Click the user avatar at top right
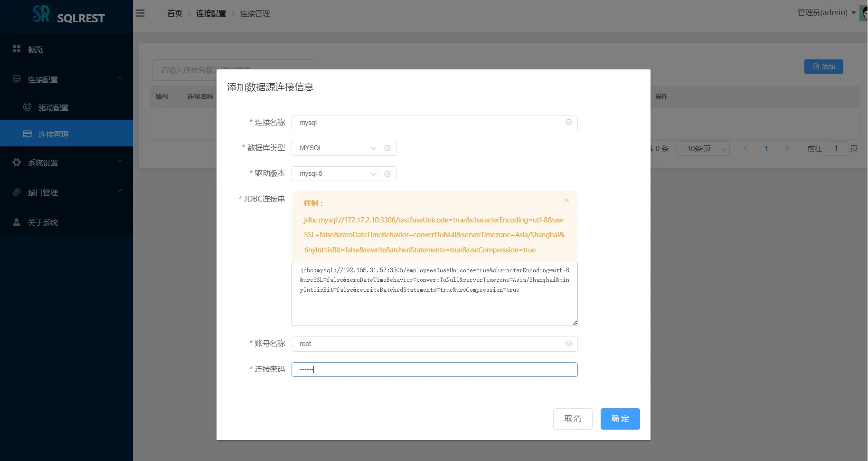 pyautogui.click(x=863, y=13)
